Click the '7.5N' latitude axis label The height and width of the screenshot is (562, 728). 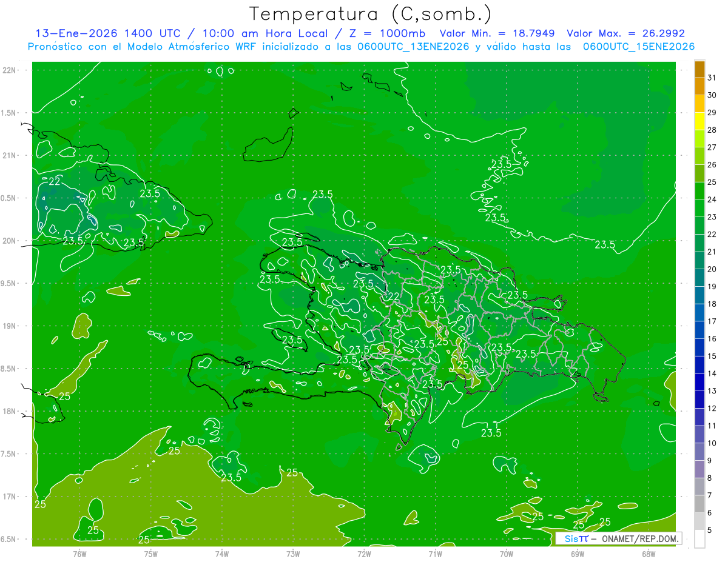(x=9, y=454)
